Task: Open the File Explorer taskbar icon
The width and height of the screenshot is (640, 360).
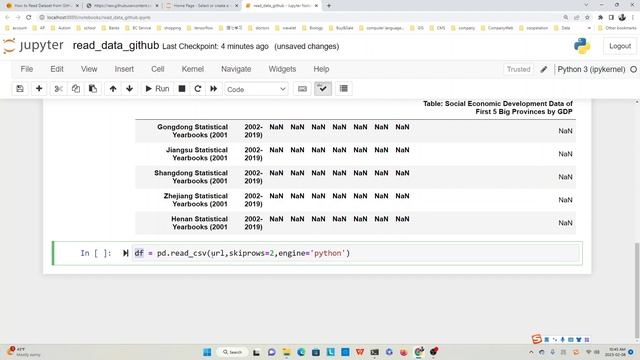Action: 286,352
